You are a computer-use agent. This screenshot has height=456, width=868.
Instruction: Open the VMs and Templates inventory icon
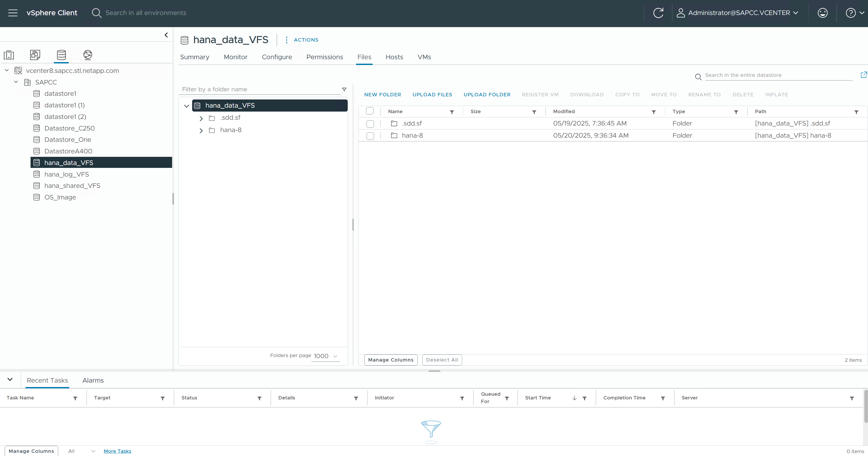coord(35,54)
